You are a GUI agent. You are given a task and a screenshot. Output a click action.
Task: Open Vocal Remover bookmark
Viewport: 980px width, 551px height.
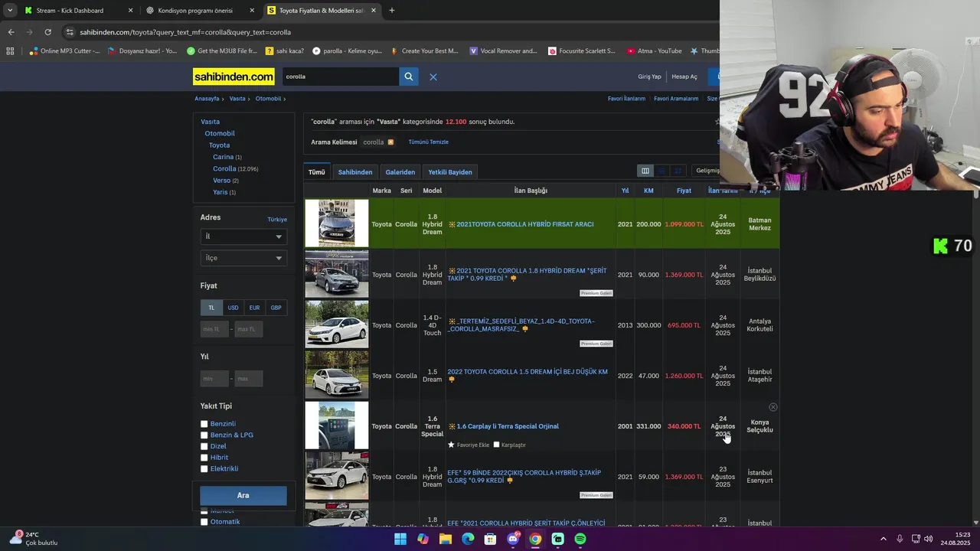pos(503,51)
